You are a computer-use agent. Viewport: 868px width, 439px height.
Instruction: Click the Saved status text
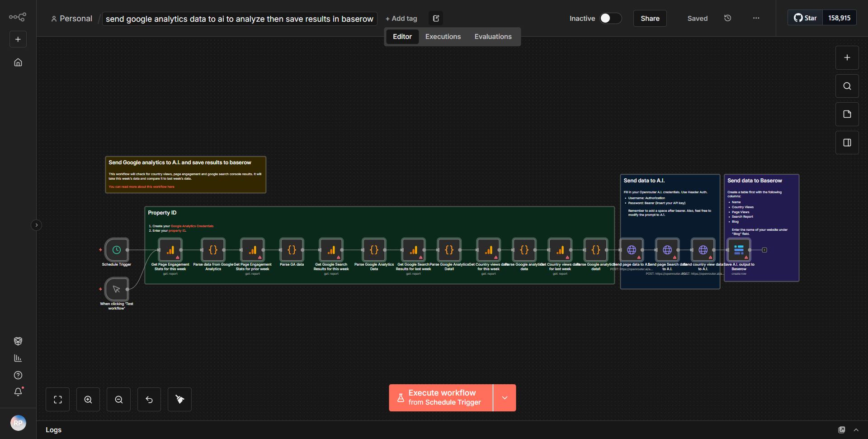698,19
